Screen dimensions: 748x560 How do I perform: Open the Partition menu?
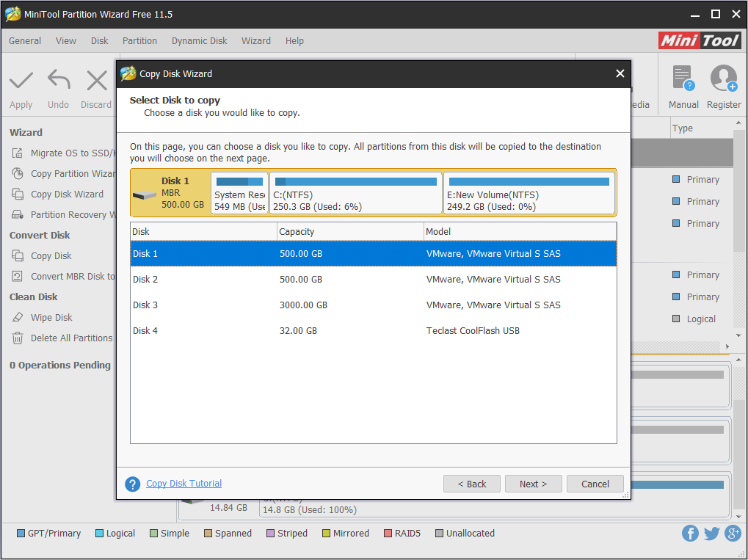click(x=139, y=41)
